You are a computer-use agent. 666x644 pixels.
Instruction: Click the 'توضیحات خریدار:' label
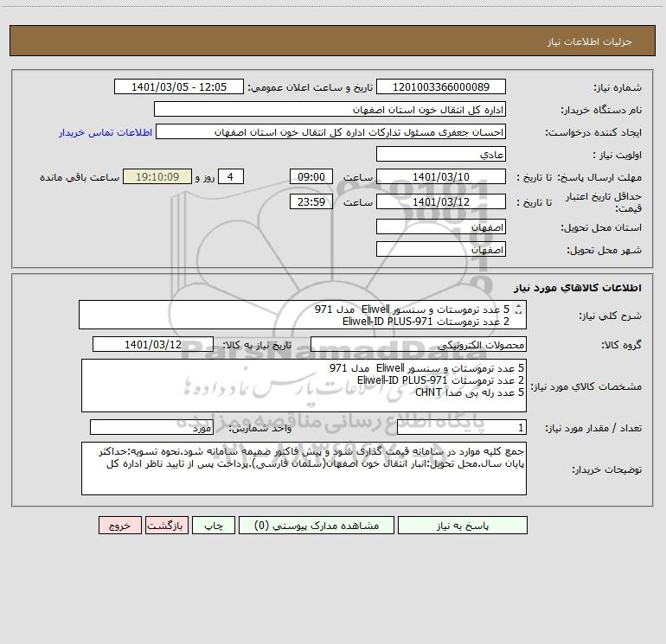pyautogui.click(x=606, y=469)
